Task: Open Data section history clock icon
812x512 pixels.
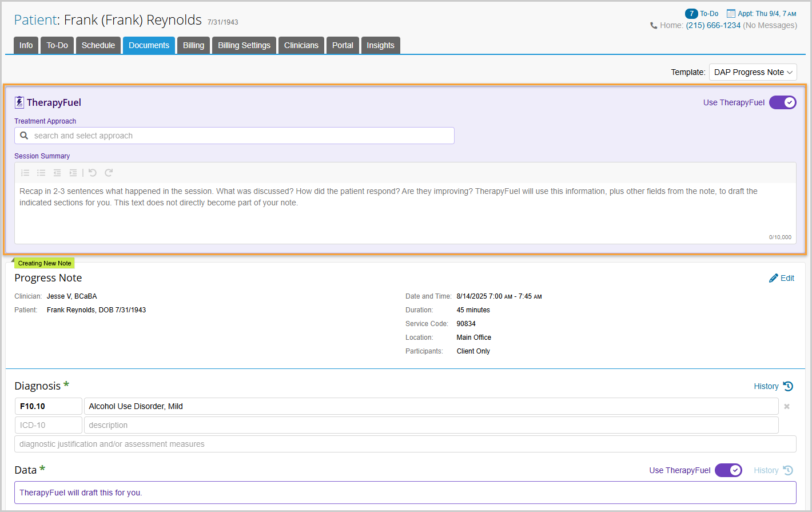Action: [x=788, y=470]
